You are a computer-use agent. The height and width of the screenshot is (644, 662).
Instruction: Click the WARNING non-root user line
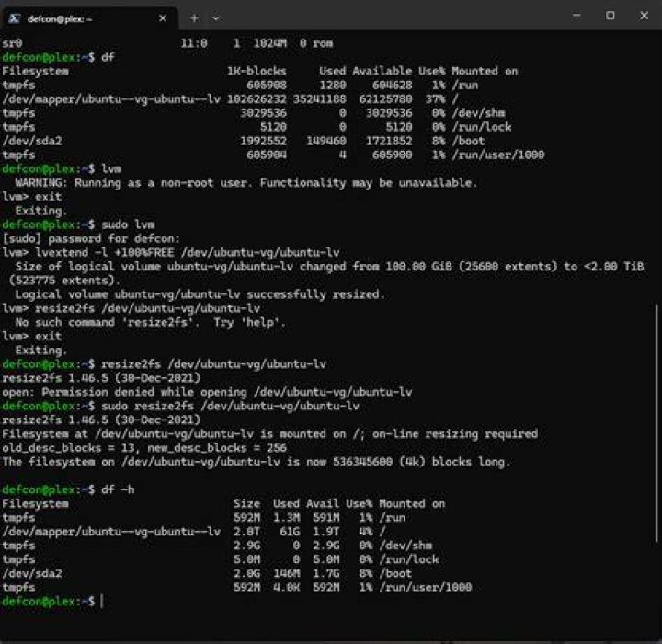[x=246, y=183]
